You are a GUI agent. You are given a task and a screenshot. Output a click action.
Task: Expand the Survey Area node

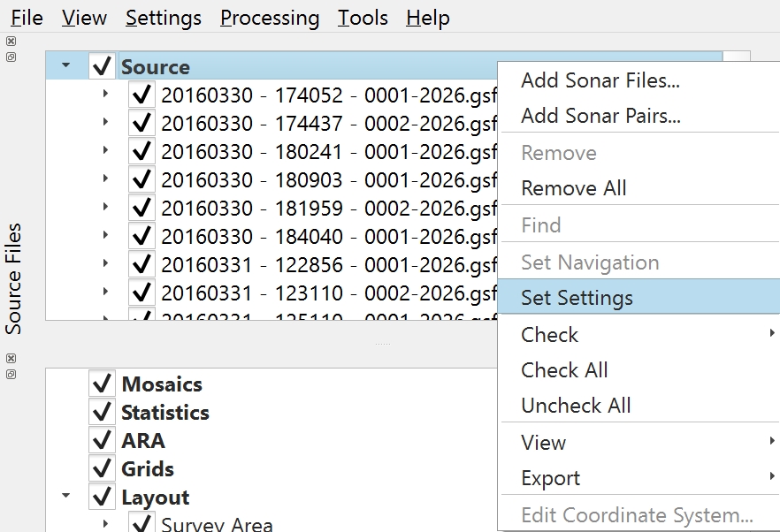pos(105,524)
